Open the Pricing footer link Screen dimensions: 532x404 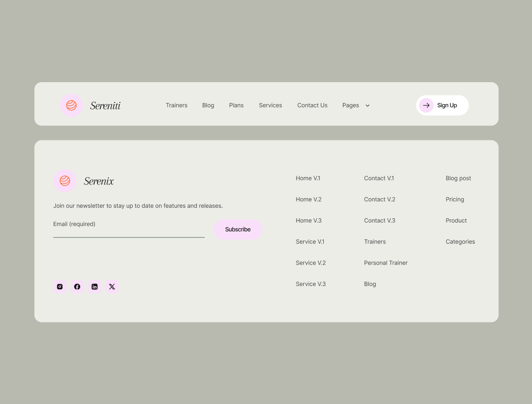click(455, 200)
